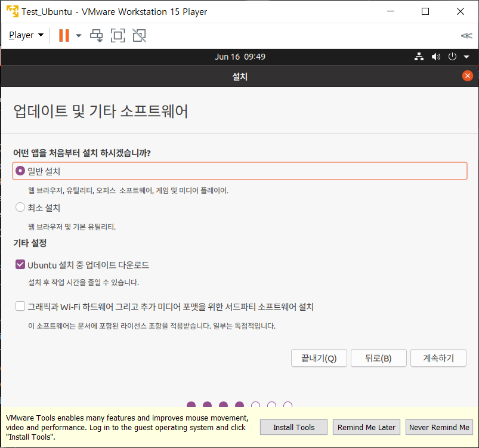The height and width of the screenshot is (448, 479).
Task: Click text 웹 브라우저 및 기본 유틸리티.
Action: (x=72, y=227)
